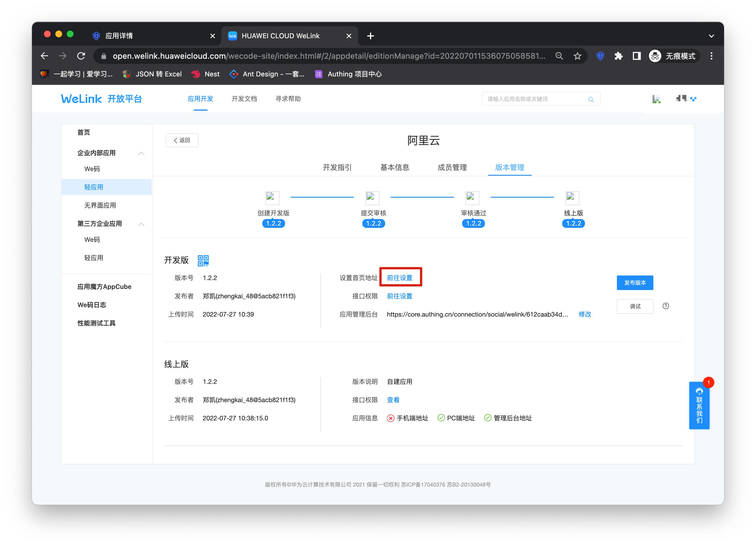Click the 发布版本 button

[x=635, y=283]
